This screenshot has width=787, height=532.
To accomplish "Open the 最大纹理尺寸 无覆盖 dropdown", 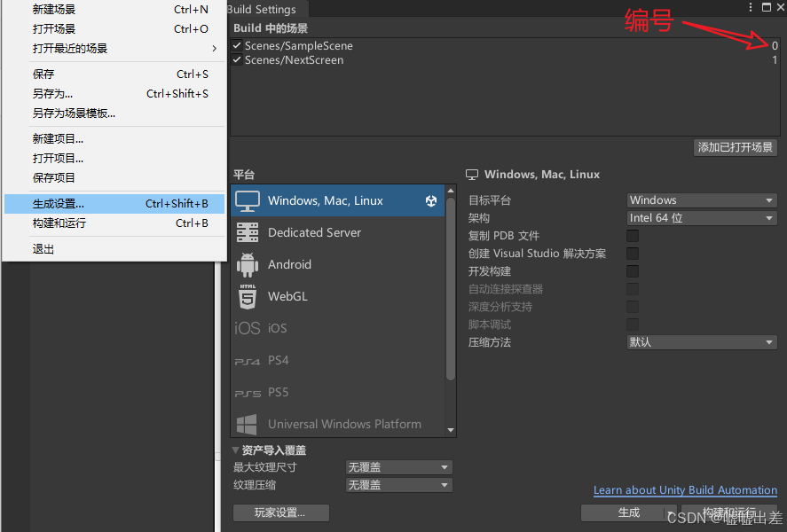I will click(399, 467).
